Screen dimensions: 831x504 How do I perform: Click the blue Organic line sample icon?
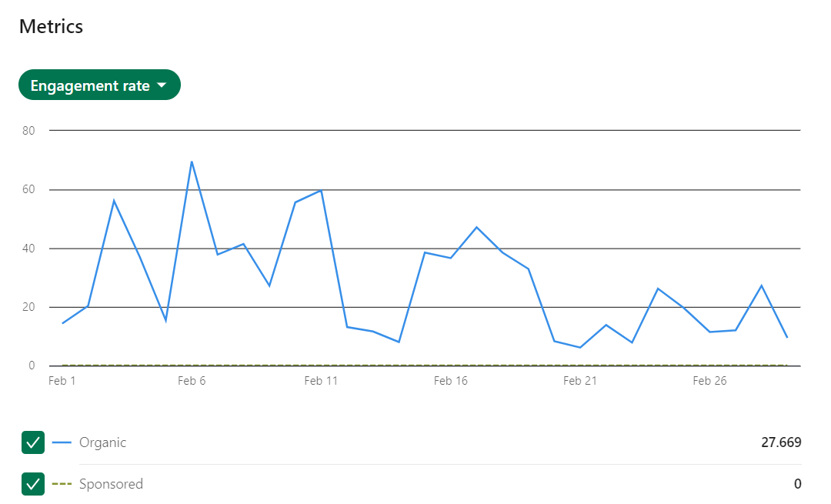coord(62,442)
